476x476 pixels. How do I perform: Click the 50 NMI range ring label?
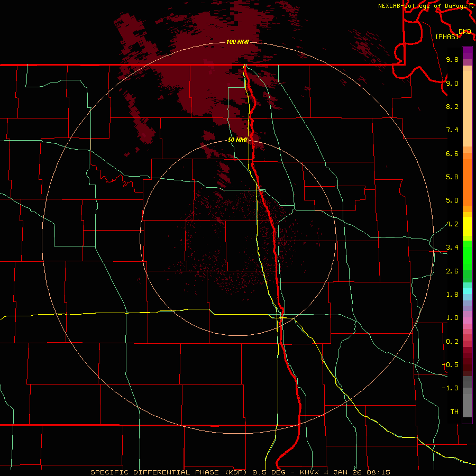click(237, 140)
